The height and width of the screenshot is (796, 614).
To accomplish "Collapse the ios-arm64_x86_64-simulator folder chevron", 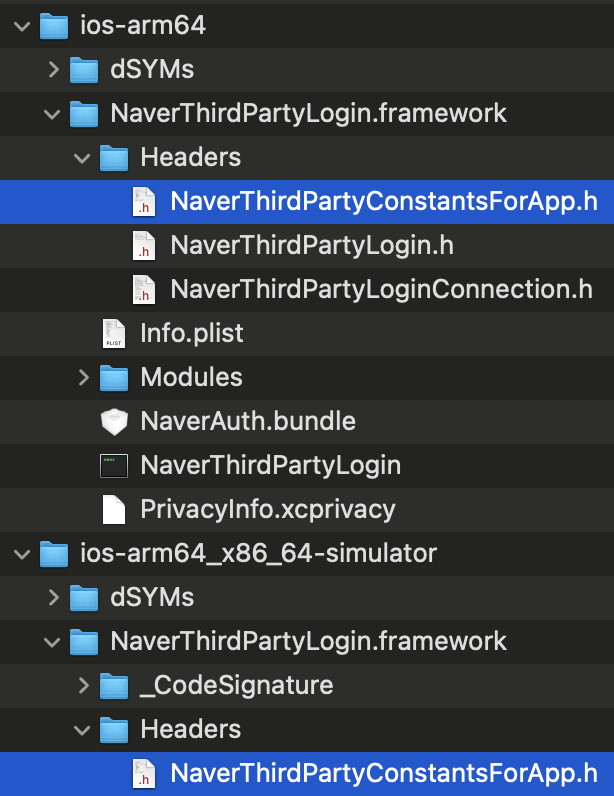I will point(22,554).
